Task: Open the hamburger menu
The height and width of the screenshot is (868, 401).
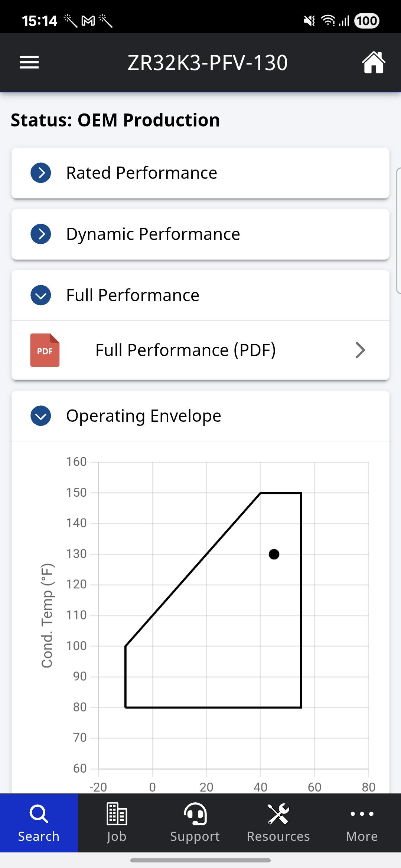Action: coord(29,62)
